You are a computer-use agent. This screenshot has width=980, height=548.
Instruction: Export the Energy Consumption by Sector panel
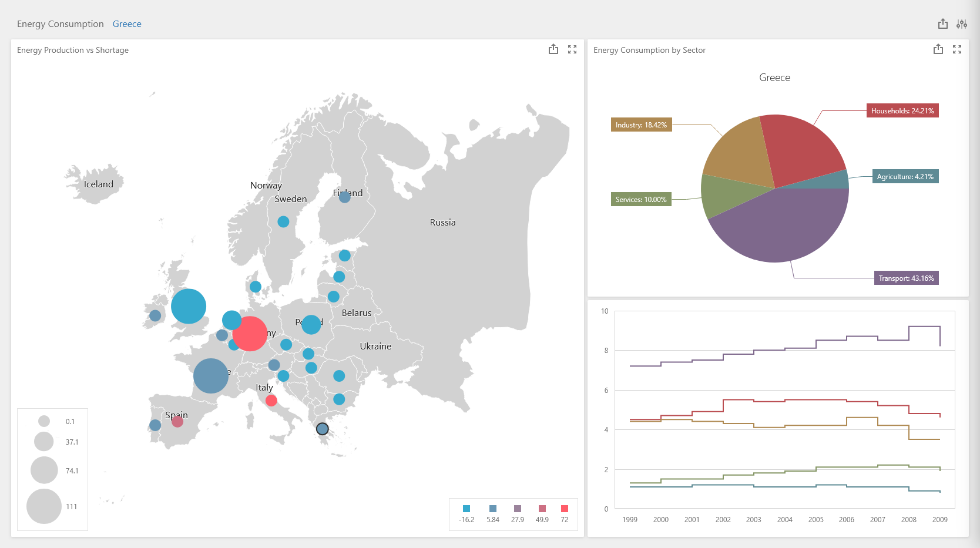click(938, 50)
